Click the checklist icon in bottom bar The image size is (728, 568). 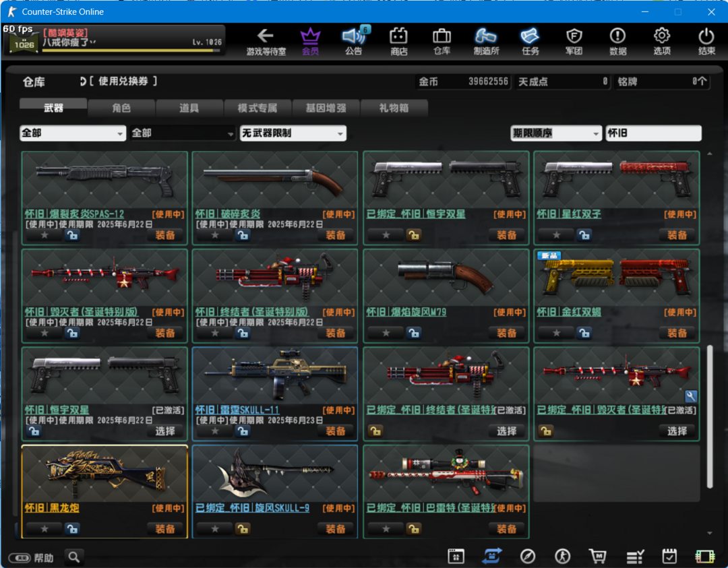tap(635, 556)
